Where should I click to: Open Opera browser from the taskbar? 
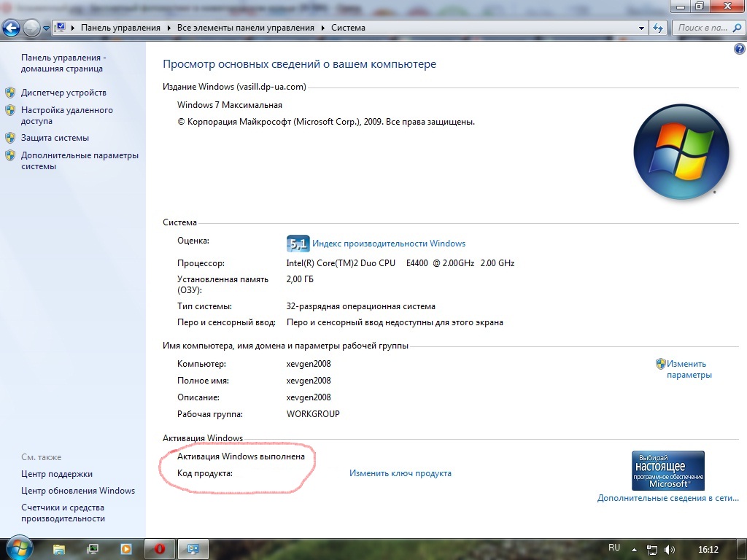pos(159,548)
